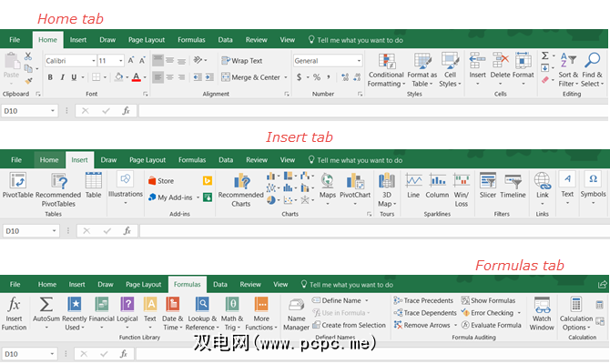Image resolution: width=610 pixels, height=364 pixels.
Task: Click Trace Precedents
Action: (x=423, y=300)
